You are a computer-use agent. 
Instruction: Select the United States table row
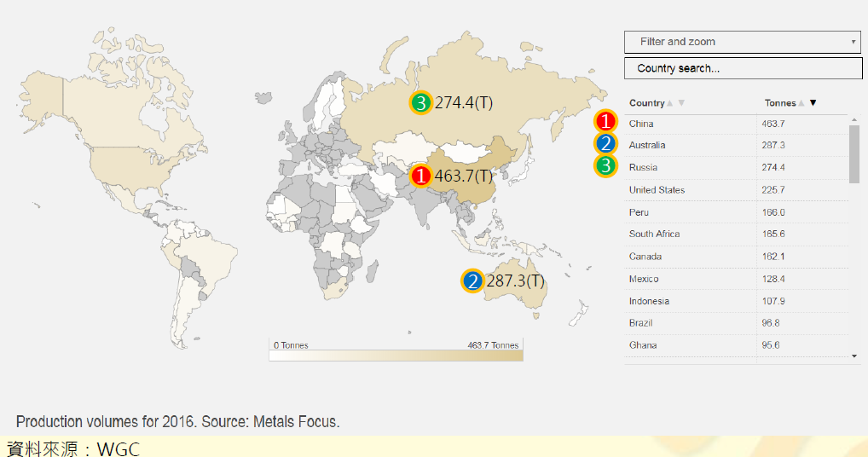pyautogui.click(x=736, y=190)
